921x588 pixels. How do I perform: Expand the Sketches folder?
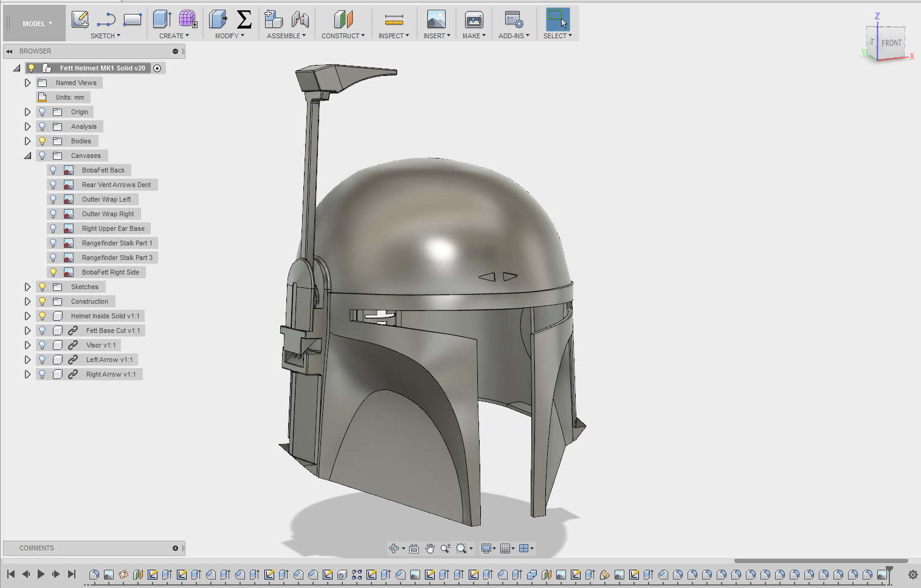(27, 287)
